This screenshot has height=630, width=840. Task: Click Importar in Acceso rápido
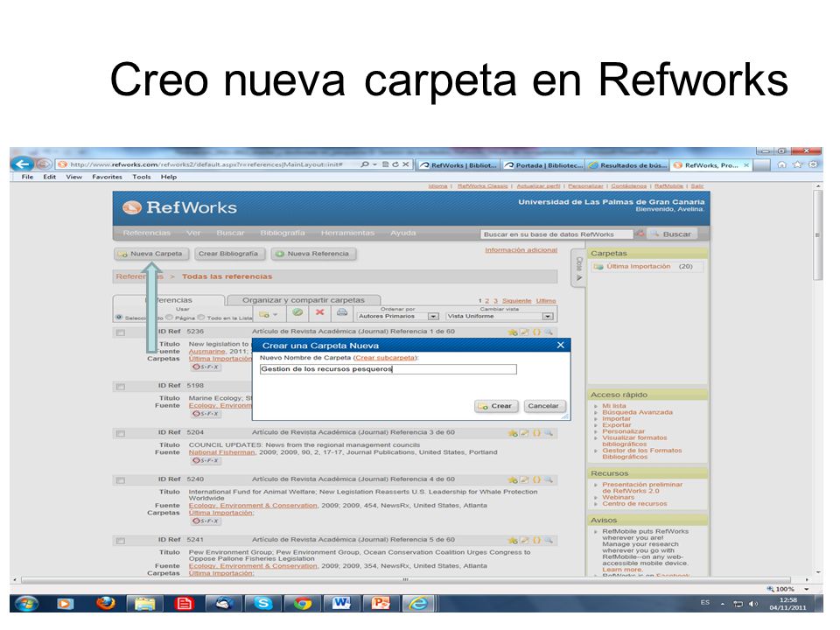click(x=616, y=418)
